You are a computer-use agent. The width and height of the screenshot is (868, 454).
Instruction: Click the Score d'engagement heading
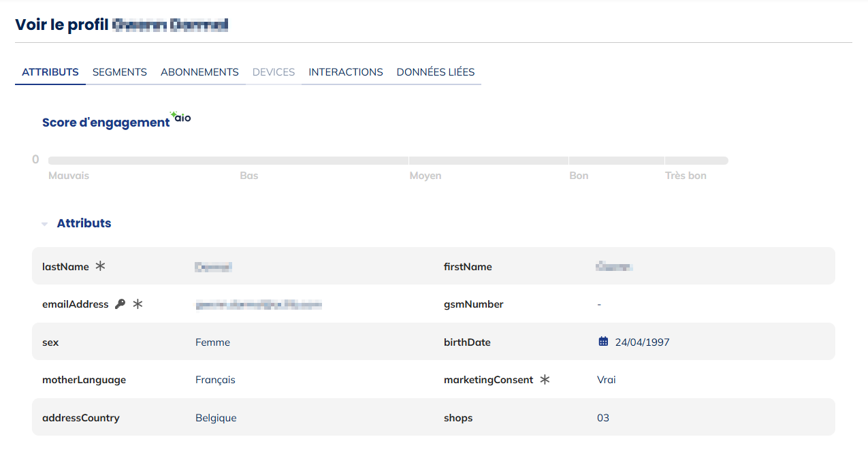click(x=106, y=123)
